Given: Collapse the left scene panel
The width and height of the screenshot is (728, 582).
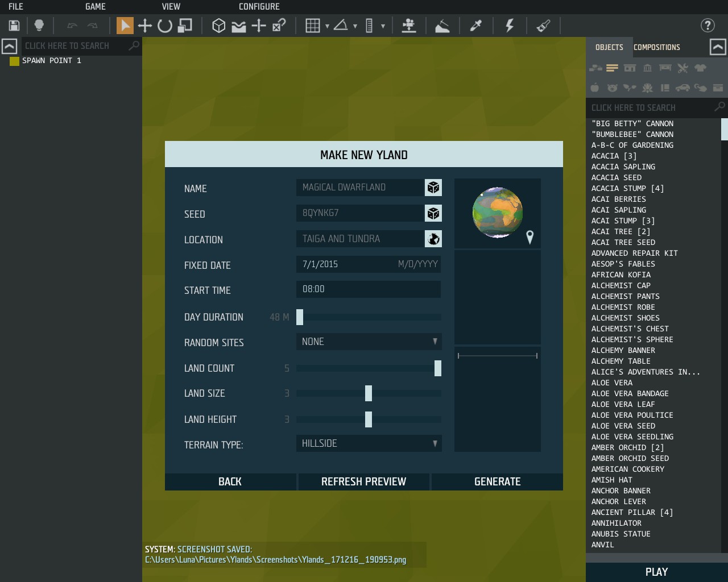Looking at the screenshot, I should coord(9,46).
